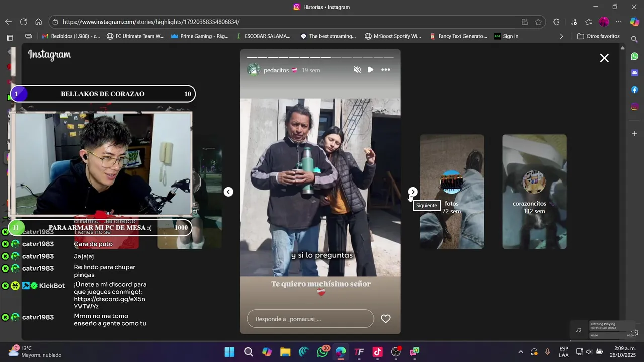Click the 'Historias • Instagram' tab title
Viewport: 644px width, 362px height.
pos(327,7)
